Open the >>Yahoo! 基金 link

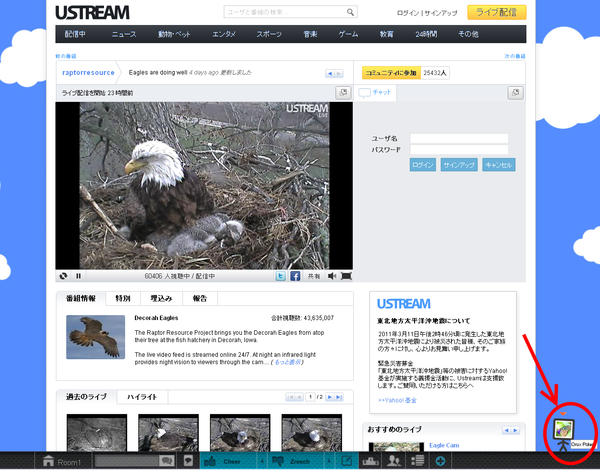tap(397, 400)
